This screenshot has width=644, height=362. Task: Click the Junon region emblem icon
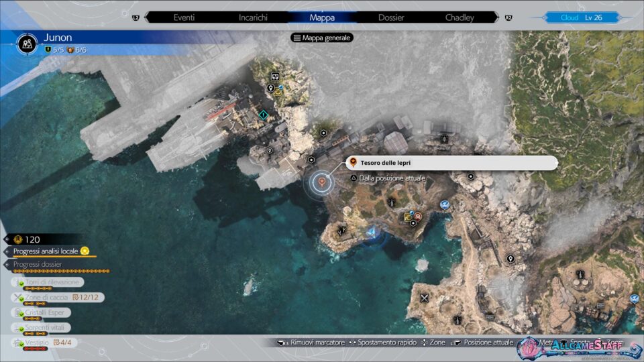pos(27,44)
